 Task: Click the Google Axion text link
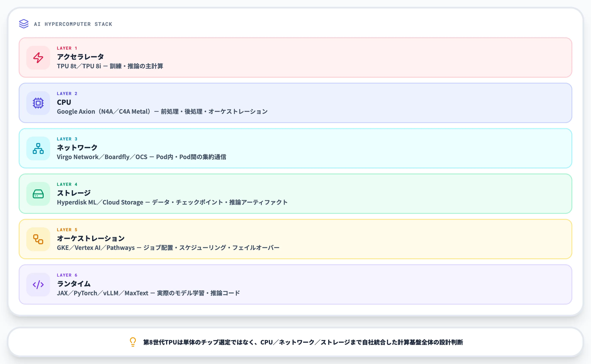point(76,111)
